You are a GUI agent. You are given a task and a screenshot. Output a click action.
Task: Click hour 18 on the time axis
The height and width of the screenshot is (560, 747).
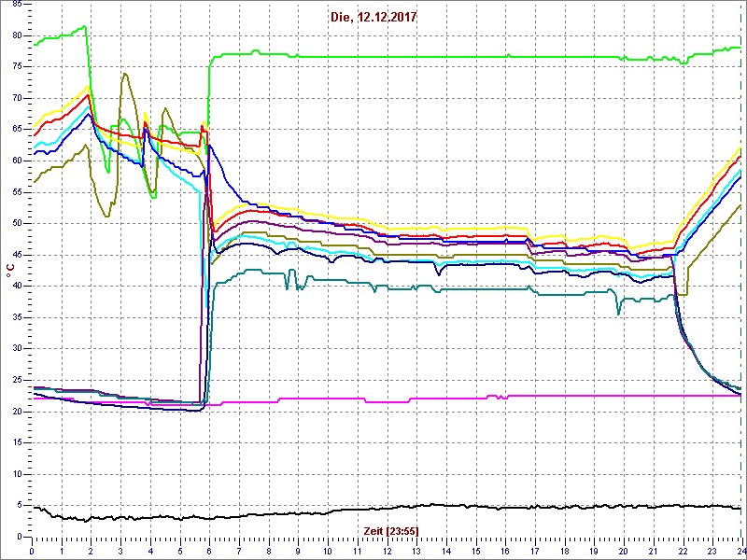[x=564, y=550]
